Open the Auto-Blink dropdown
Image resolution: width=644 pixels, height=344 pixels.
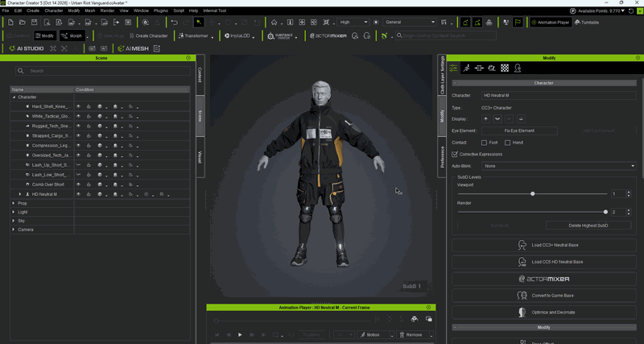click(559, 166)
